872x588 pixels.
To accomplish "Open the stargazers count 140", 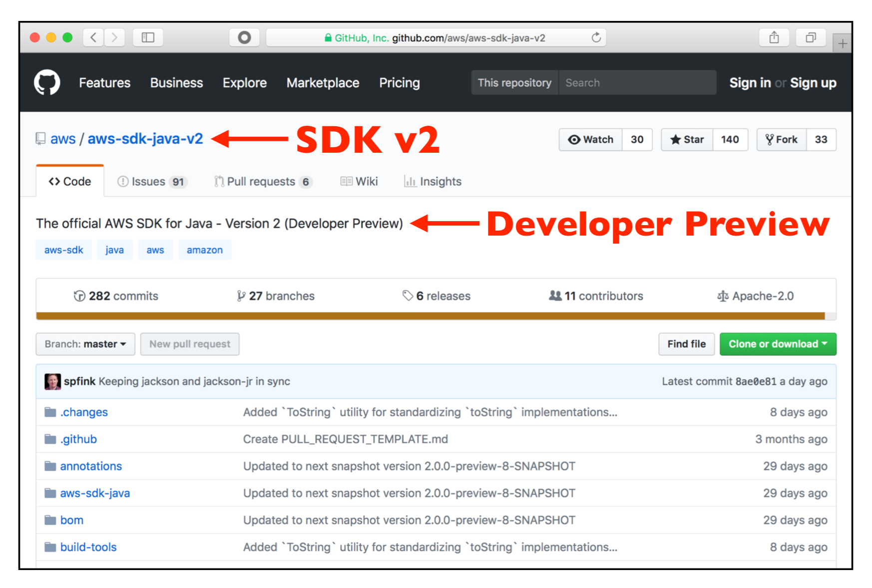I will click(730, 139).
